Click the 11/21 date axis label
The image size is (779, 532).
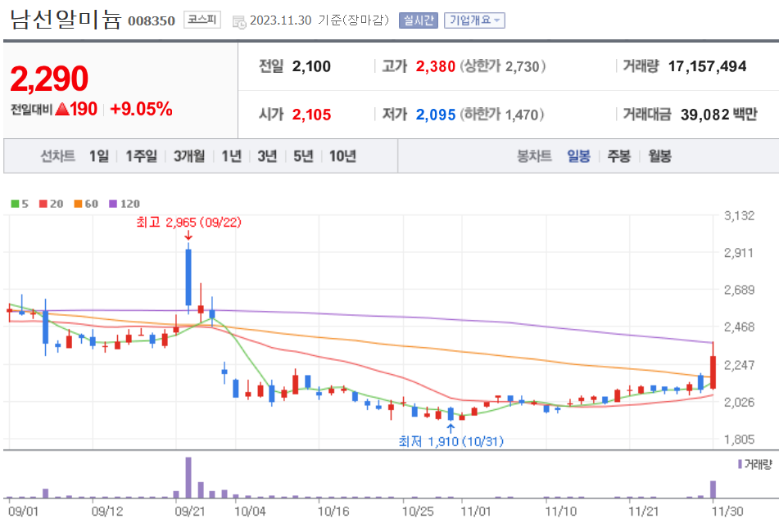click(643, 512)
